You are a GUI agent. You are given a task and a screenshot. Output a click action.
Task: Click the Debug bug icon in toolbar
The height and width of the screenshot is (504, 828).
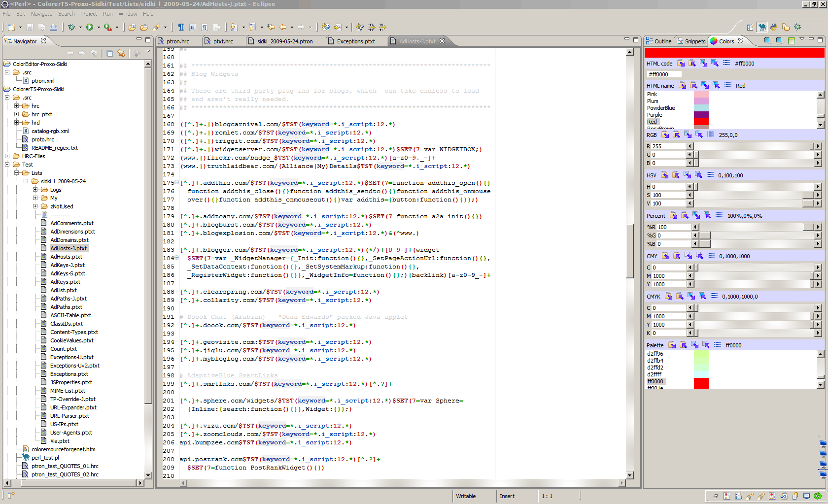coord(71,27)
